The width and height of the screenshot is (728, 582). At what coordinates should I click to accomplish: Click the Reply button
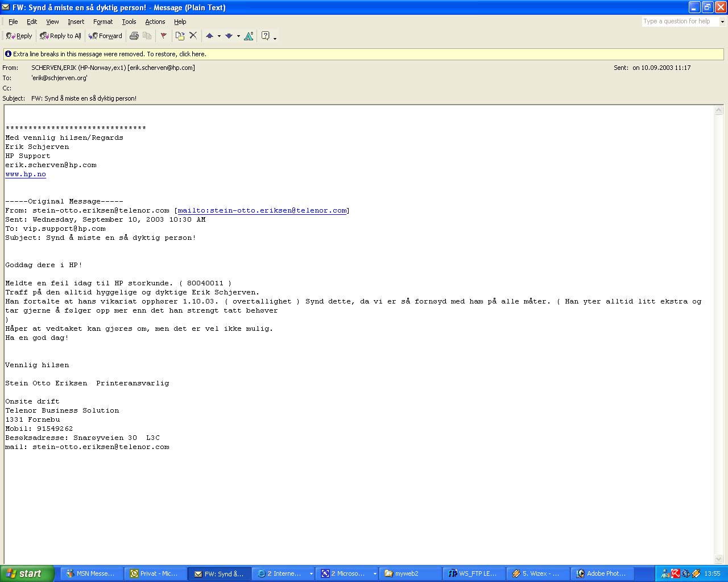click(x=19, y=36)
